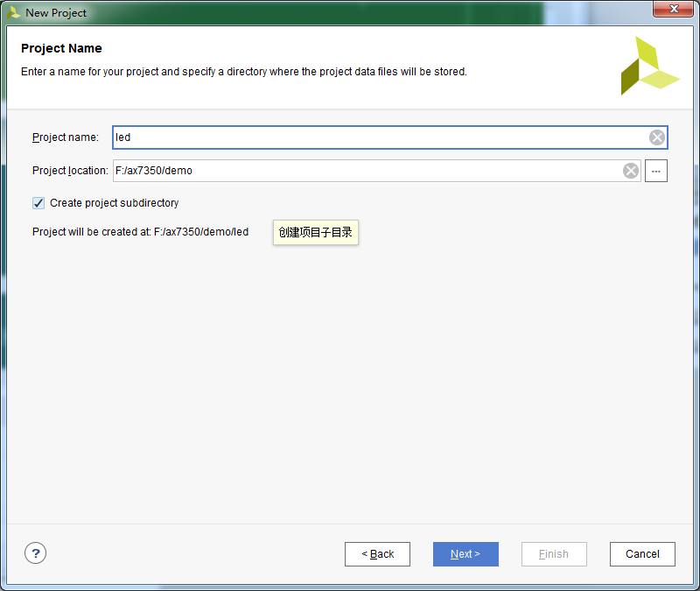The width and height of the screenshot is (700, 591).
Task: Focus the Project name input containing led
Action: pos(389,137)
